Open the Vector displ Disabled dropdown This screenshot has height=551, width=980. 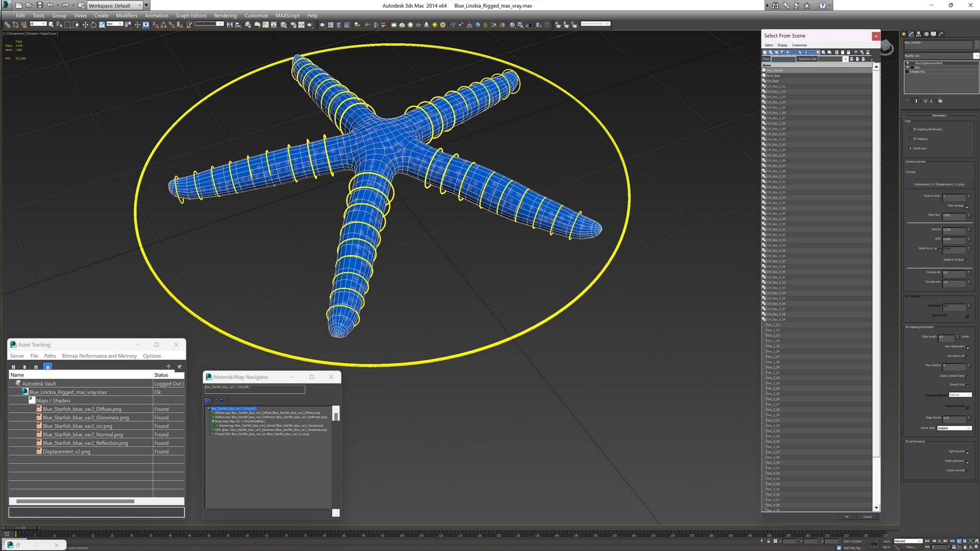point(954,428)
